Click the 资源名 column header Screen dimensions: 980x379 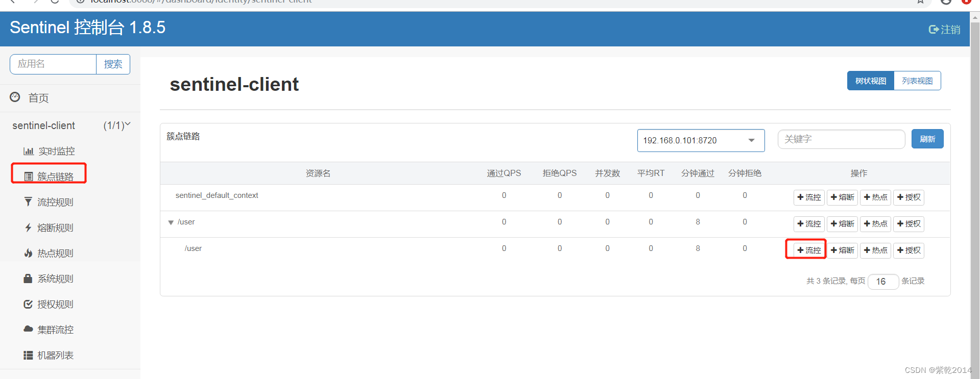pos(318,173)
